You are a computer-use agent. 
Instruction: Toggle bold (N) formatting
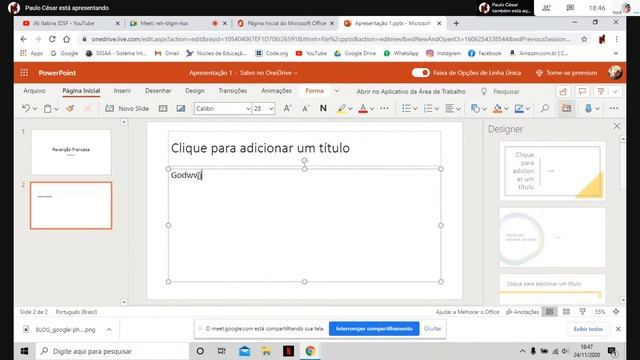(323, 108)
